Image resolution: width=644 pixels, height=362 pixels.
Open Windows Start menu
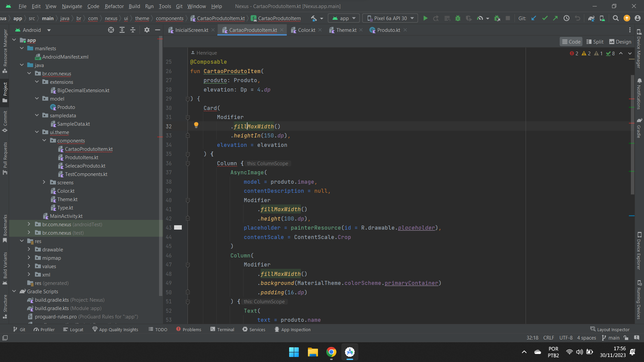click(294, 352)
